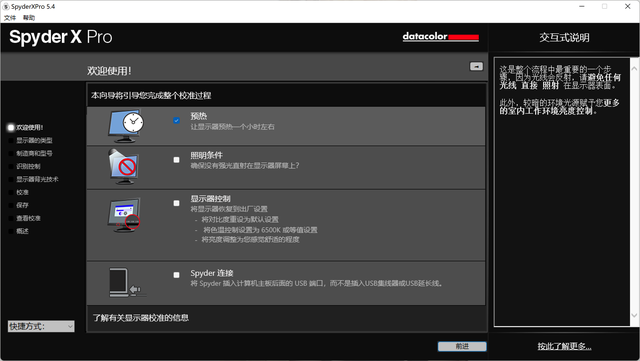Click the 前进 button

coord(462,346)
